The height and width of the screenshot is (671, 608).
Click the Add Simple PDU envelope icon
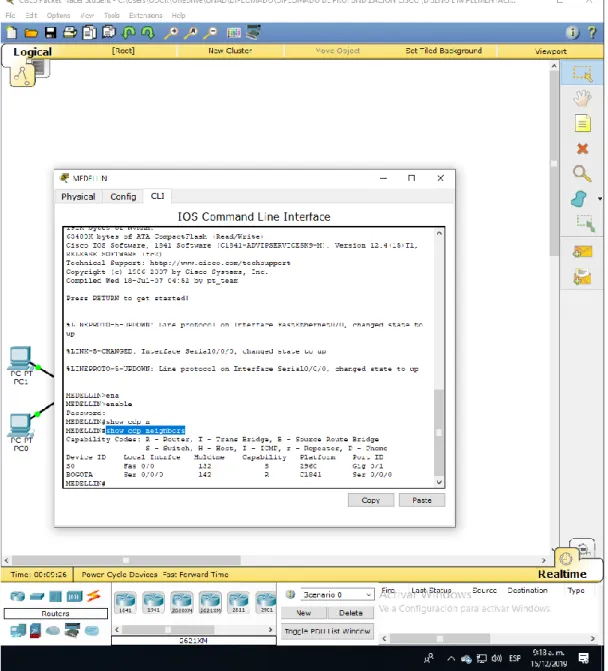pyautogui.click(x=582, y=252)
